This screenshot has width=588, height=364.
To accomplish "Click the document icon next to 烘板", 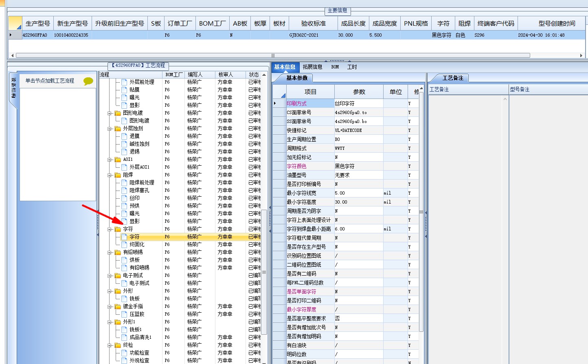I will (124, 260).
